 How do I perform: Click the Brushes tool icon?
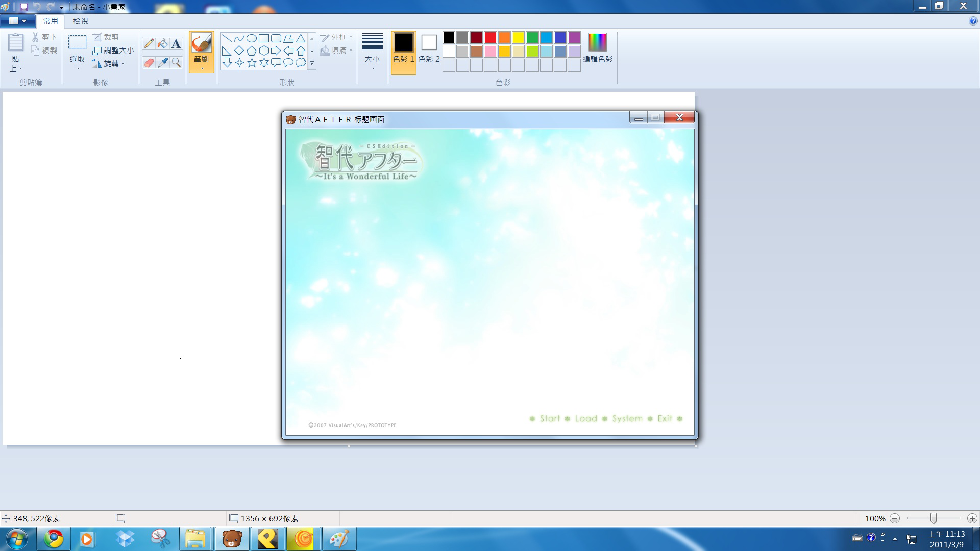tap(201, 42)
